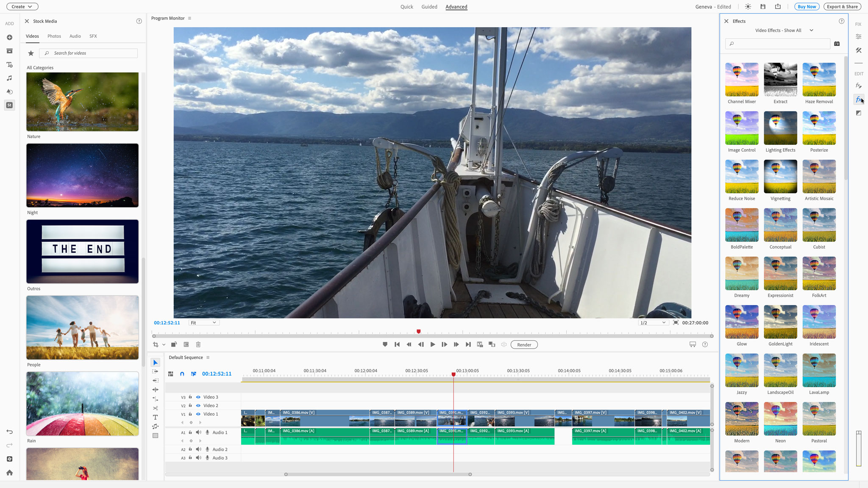Toggle timeline snapping magnet
The image size is (868, 488).
[x=182, y=374]
